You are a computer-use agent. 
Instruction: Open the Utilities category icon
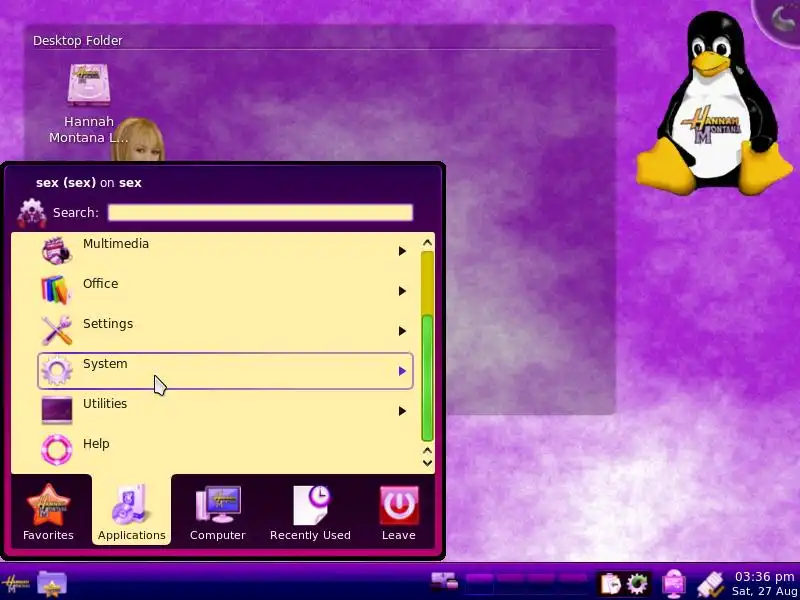[56, 410]
